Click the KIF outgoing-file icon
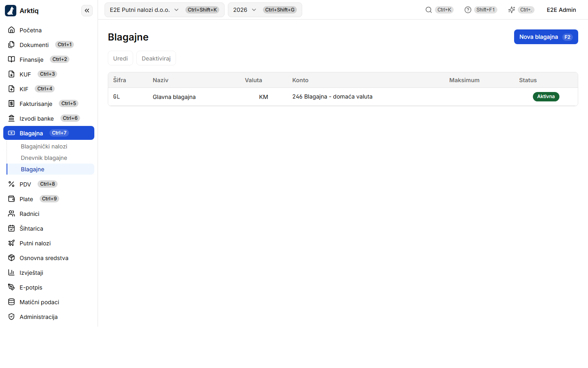This screenshot has height=368, width=588. pos(11,89)
